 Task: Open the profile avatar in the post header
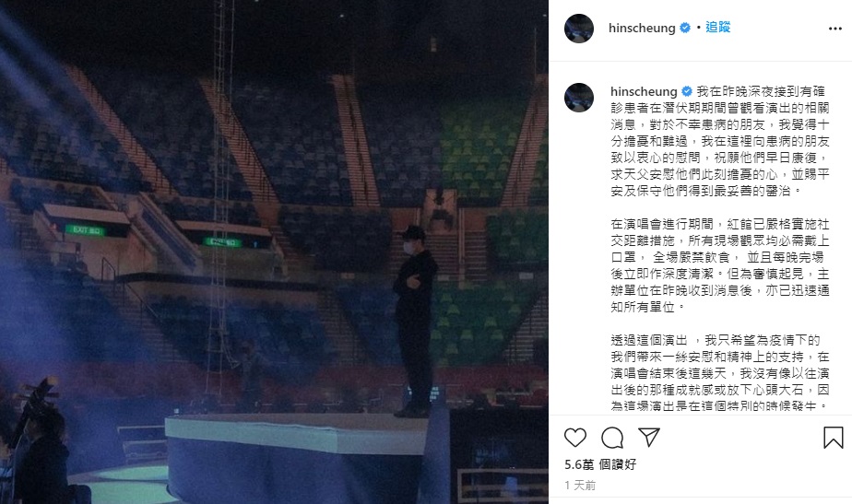coord(579,29)
